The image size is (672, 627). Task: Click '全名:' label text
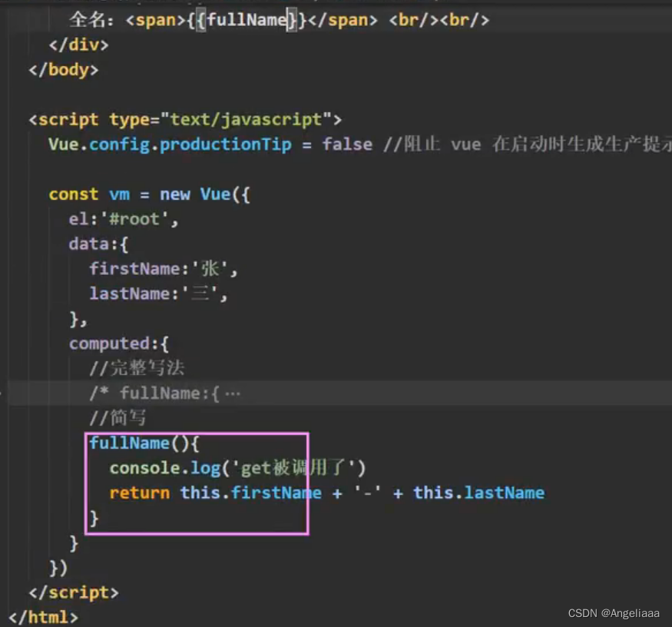[x=91, y=20]
